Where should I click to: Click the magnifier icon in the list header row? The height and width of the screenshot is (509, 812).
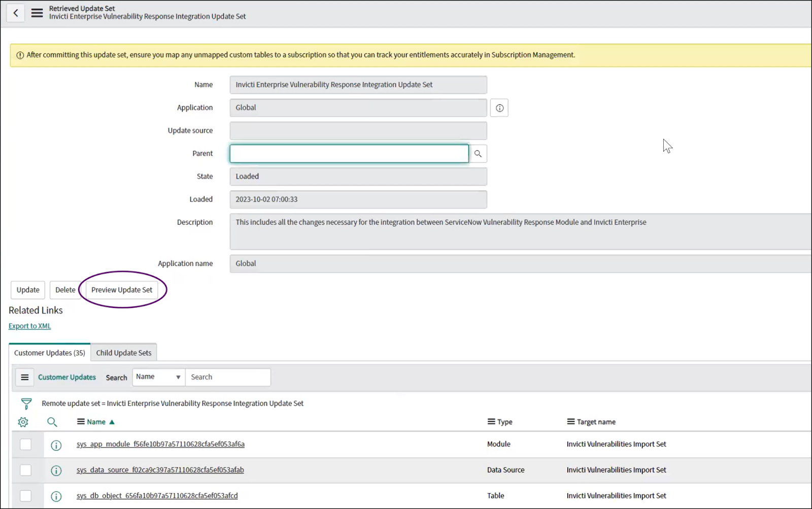pos(52,422)
